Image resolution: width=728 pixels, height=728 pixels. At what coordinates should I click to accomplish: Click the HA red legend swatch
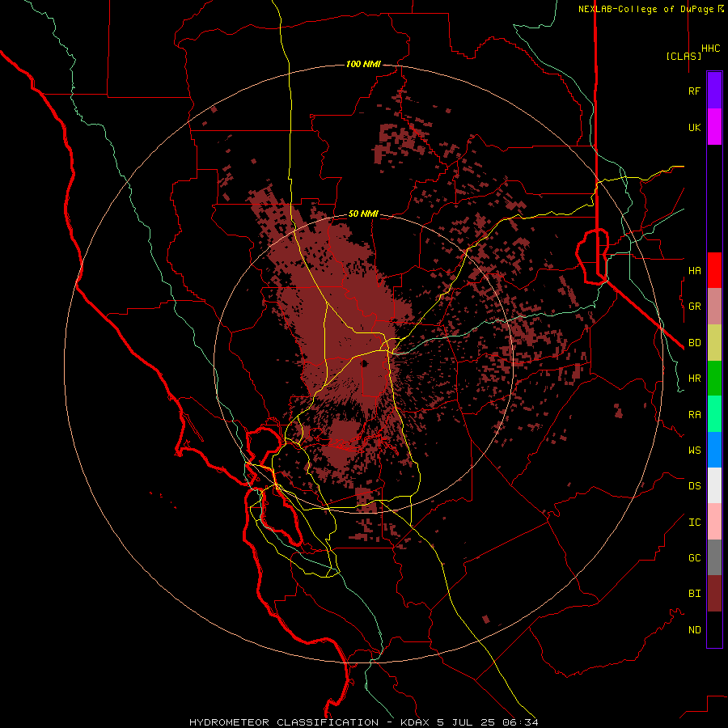point(714,269)
